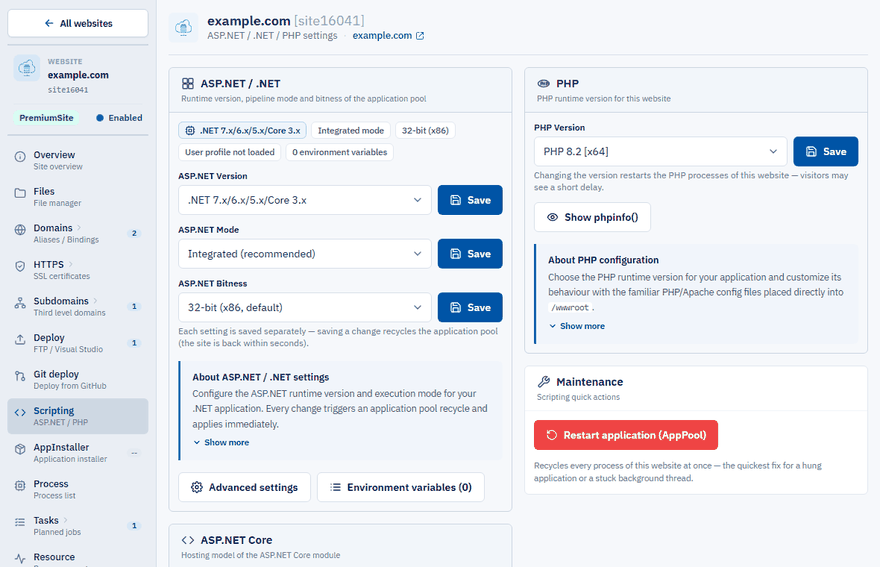
Task: Click the Git deploy branch icon
Action: tap(20, 376)
